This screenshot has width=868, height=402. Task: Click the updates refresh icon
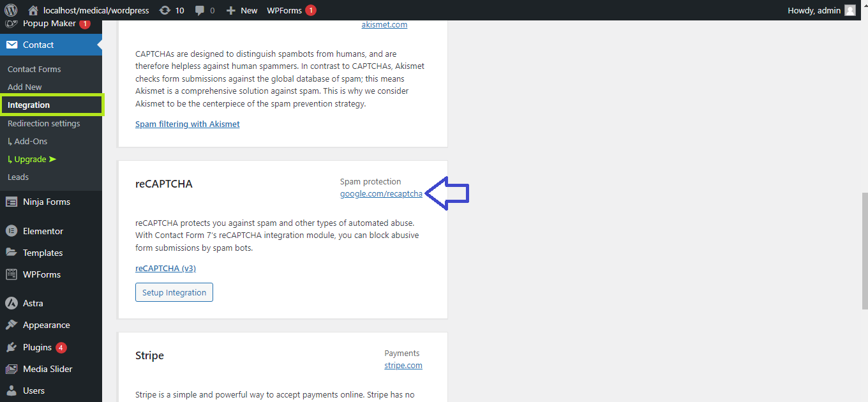pos(165,10)
